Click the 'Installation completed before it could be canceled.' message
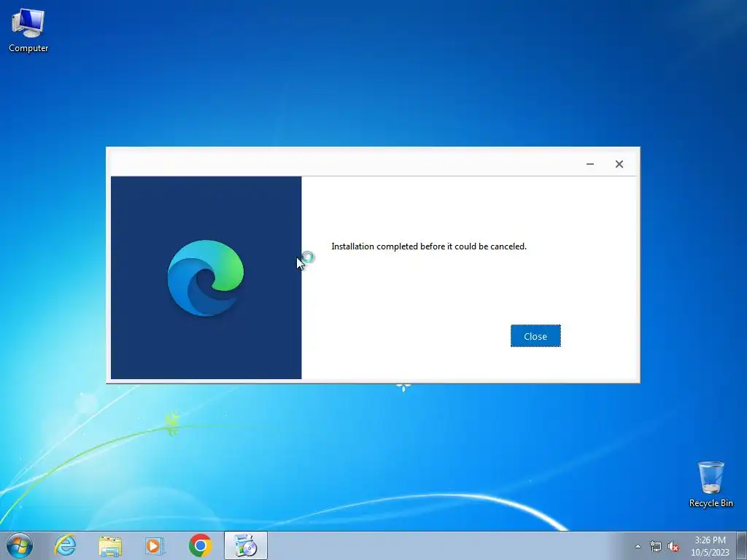This screenshot has height=560, width=747. [x=429, y=246]
